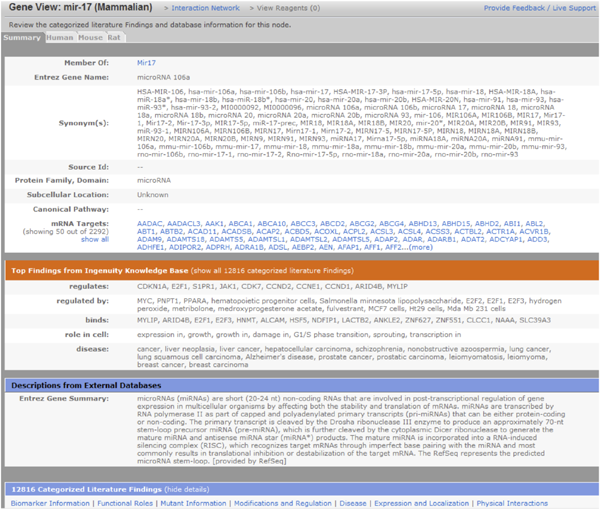Show all 12816 categorized literature findings
This screenshot has width=600, height=510.
(272, 271)
